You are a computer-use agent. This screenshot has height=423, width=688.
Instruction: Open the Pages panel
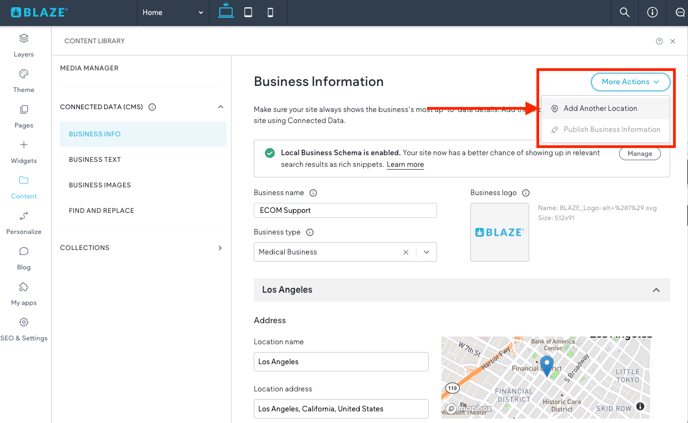click(x=24, y=115)
